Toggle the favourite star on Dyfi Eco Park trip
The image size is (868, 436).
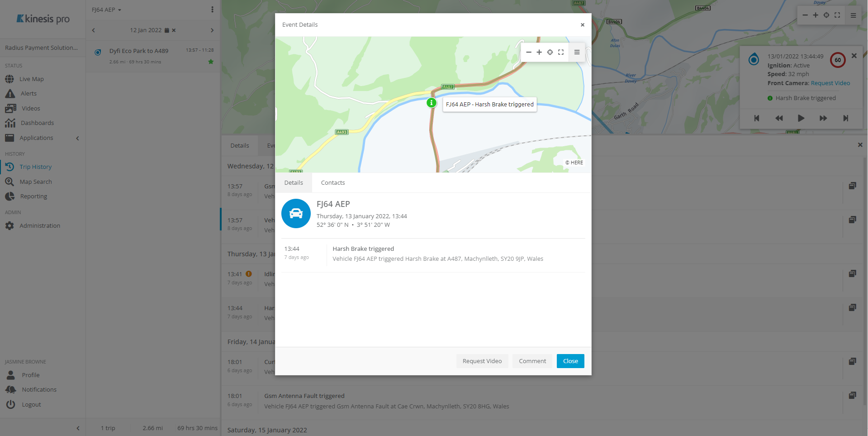tap(211, 62)
